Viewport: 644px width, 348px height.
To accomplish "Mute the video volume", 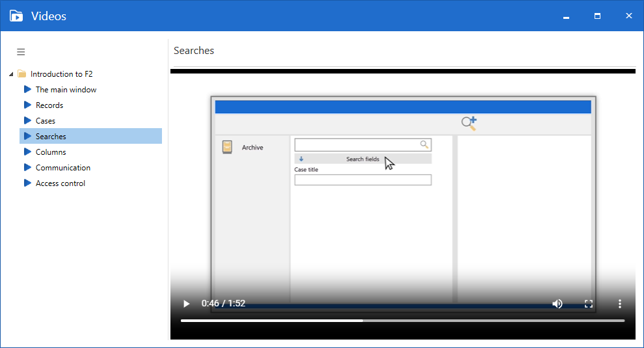I will (557, 304).
